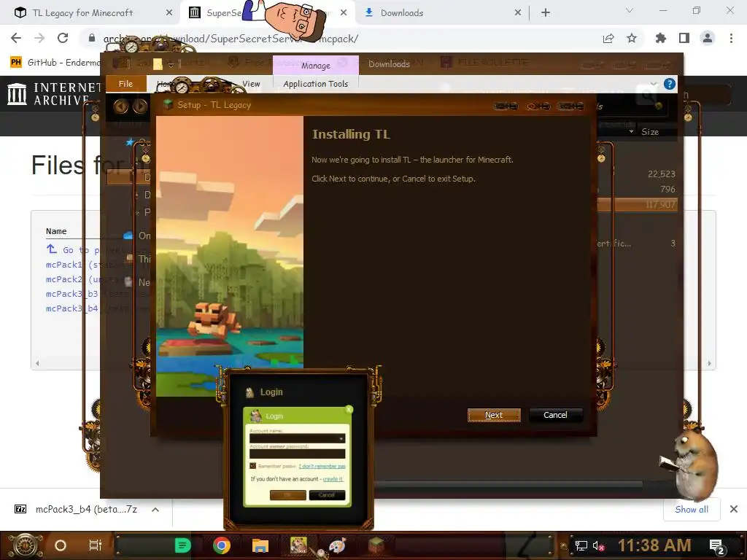Click the Explorer Help question icon

tap(670, 84)
